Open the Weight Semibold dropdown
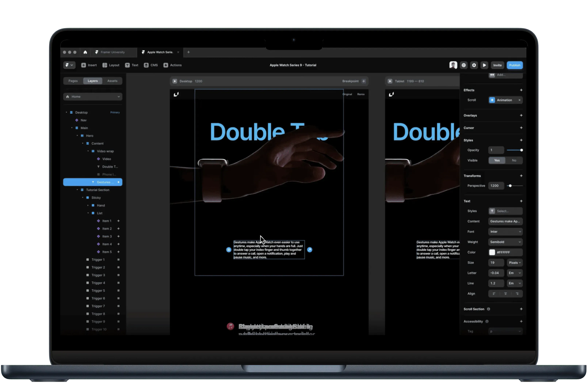588x383 pixels. (505, 242)
